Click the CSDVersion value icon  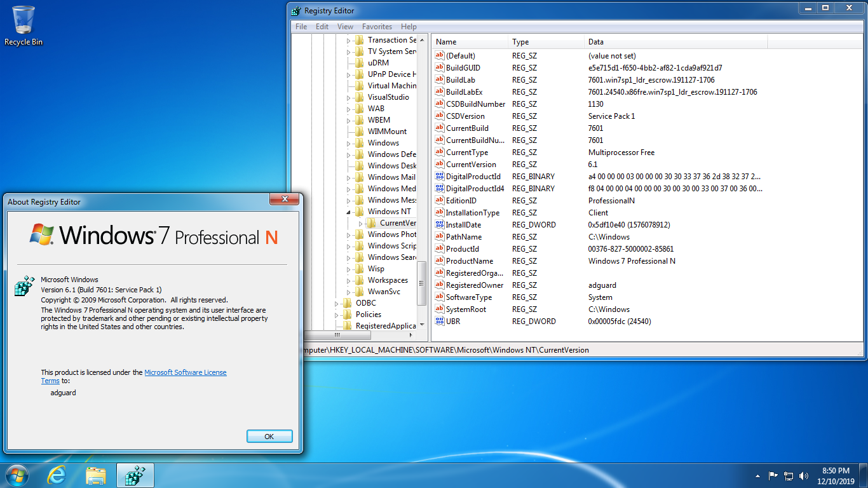click(x=439, y=116)
